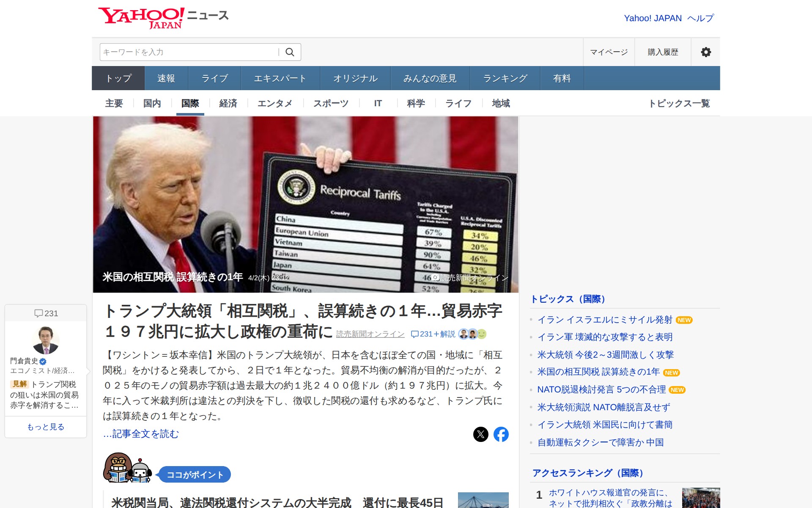Select the 経済 category tab

coord(228,103)
